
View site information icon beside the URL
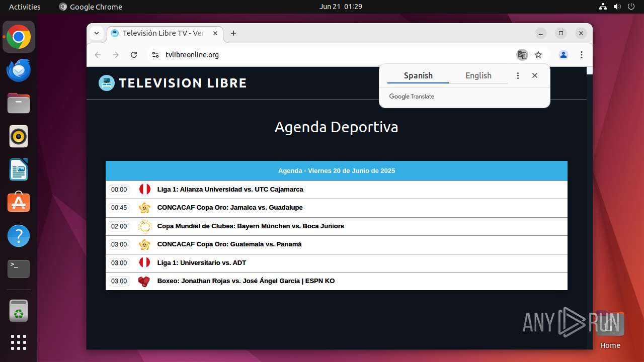155,55
